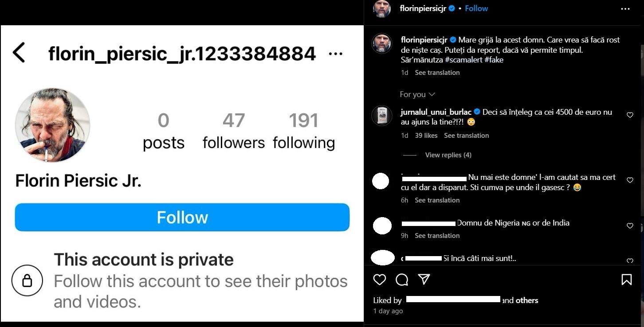
Task: Like the 'Domnu de Nigeria' comment
Action: [x=630, y=226]
